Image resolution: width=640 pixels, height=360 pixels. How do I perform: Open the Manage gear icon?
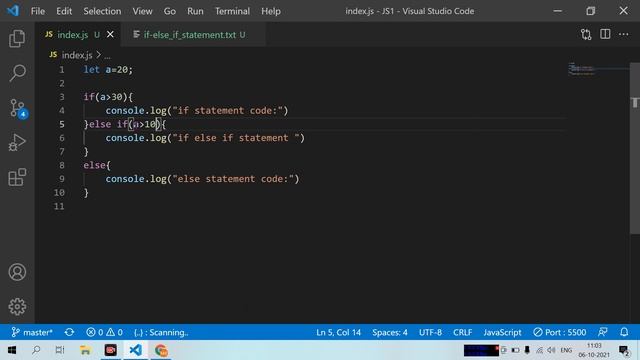coord(17,307)
